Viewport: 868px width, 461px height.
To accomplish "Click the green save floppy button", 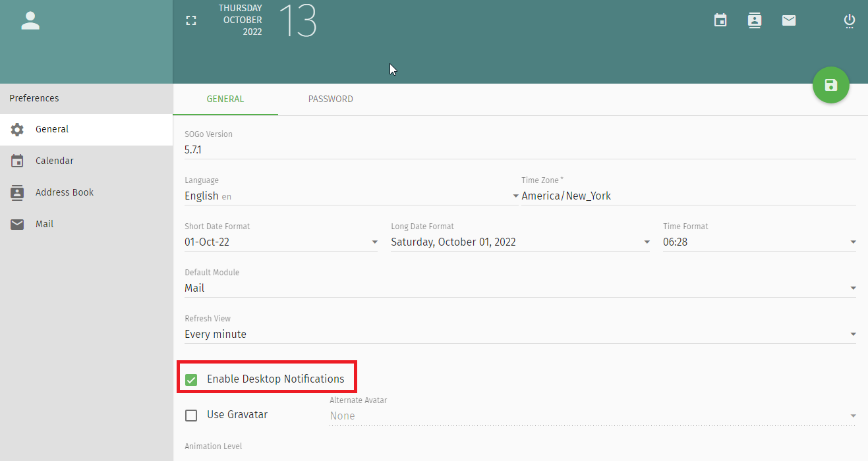I will 831,85.
